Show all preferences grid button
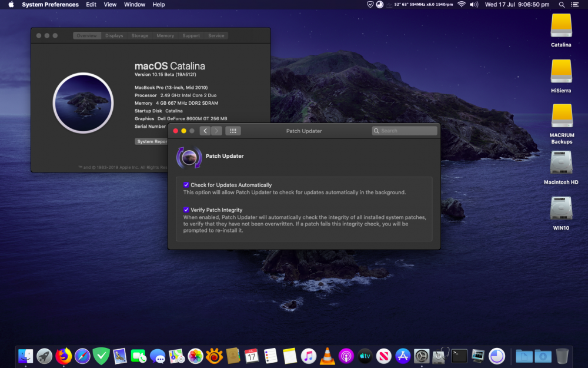Viewport: 588px width, 368px height. 233,131
